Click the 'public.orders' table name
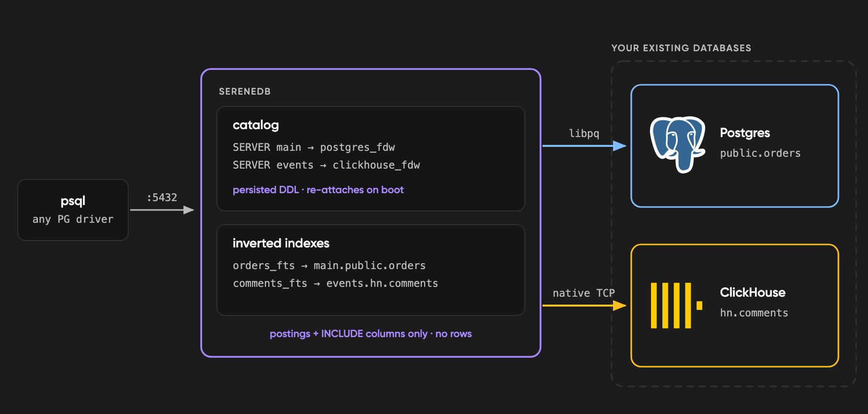 pyautogui.click(x=760, y=153)
